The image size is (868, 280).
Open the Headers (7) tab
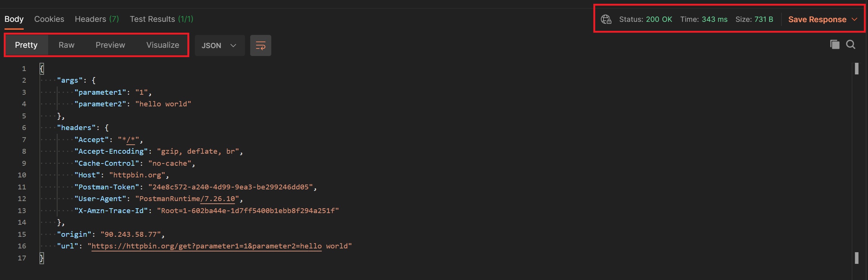97,19
